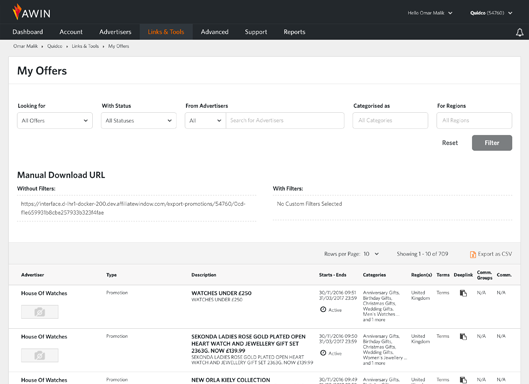Click the AWIN logo
The image size is (529, 384).
[x=31, y=12]
